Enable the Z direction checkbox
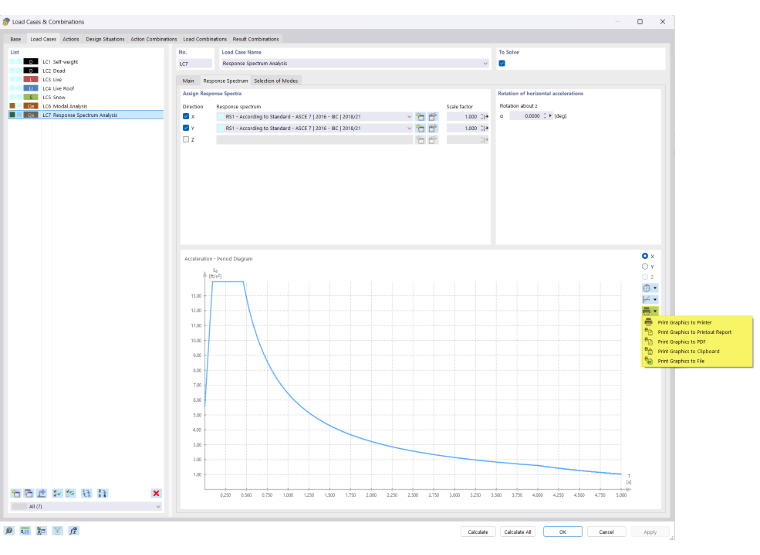The image size is (760, 555). [186, 140]
